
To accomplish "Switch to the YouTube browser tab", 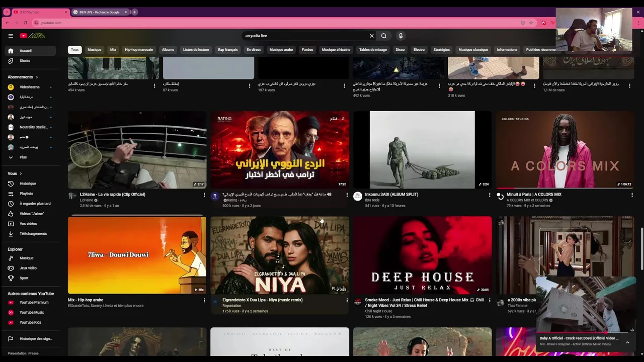I will click(40, 12).
